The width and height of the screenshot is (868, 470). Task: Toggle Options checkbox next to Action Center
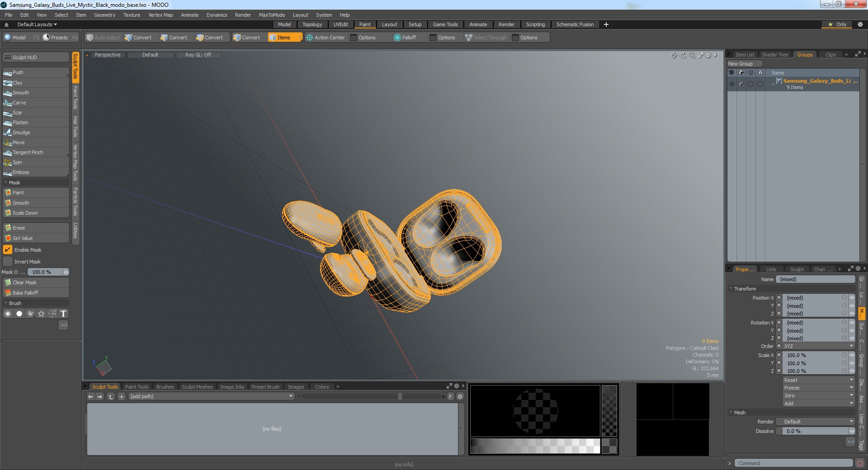(354, 38)
